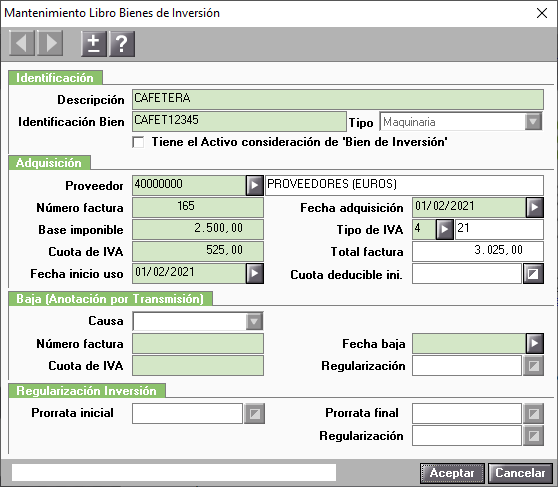558x487 pixels.
Task: Open Proveedor lookup arrow button
Action: pyautogui.click(x=254, y=185)
